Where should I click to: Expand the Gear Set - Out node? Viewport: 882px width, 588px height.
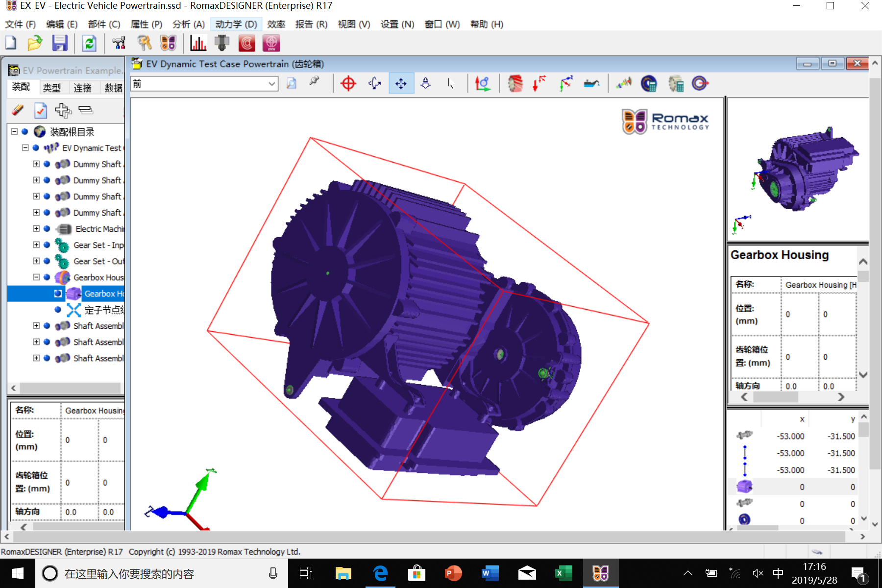click(x=36, y=261)
